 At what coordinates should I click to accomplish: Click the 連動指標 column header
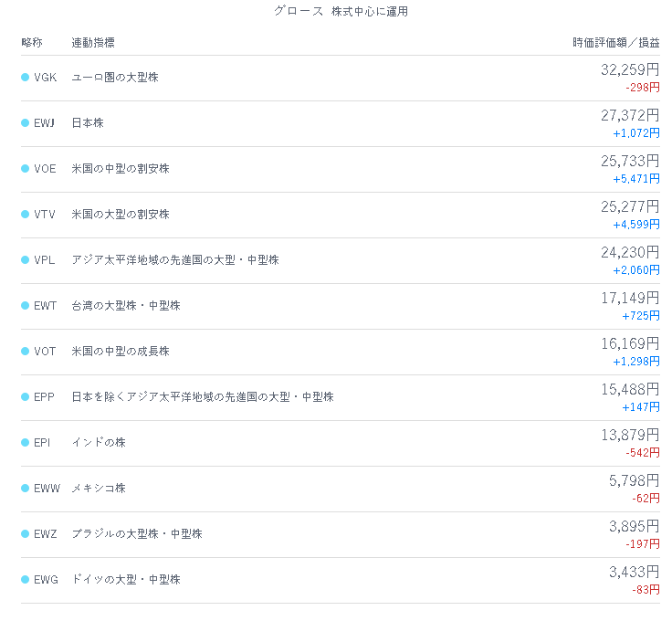93,42
